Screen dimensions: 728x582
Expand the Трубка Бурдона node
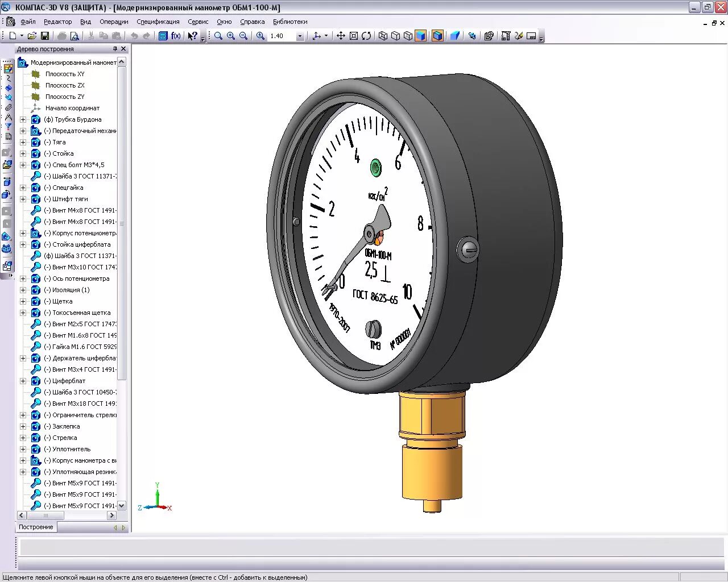pyautogui.click(x=23, y=119)
